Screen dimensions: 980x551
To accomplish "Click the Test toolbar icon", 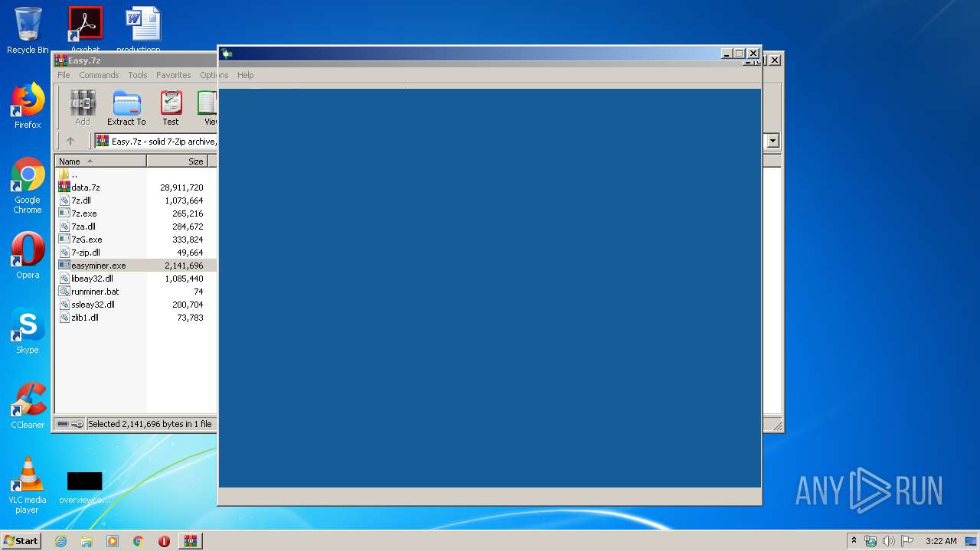I will (x=171, y=108).
